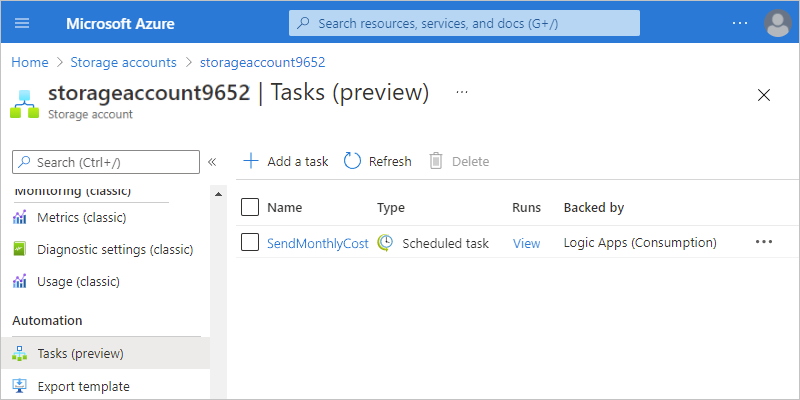Click the user account avatar
The image size is (800, 400).
tap(778, 23)
